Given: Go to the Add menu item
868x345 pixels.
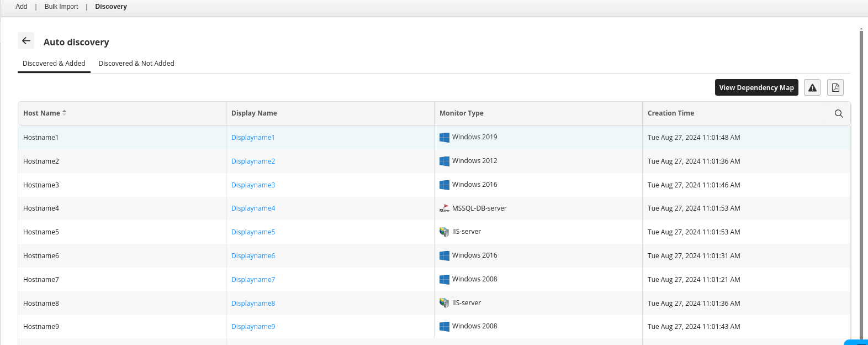Looking at the screenshot, I should coord(22,7).
